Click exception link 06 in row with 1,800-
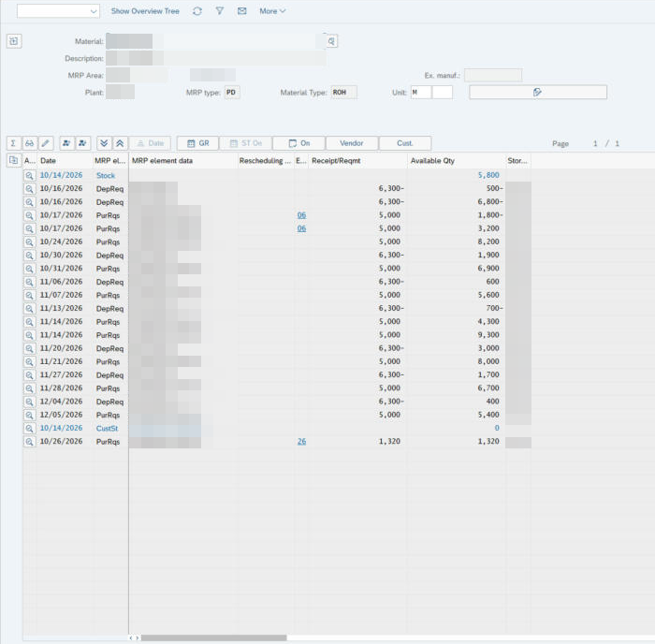The height and width of the screenshot is (644, 655). [301, 215]
